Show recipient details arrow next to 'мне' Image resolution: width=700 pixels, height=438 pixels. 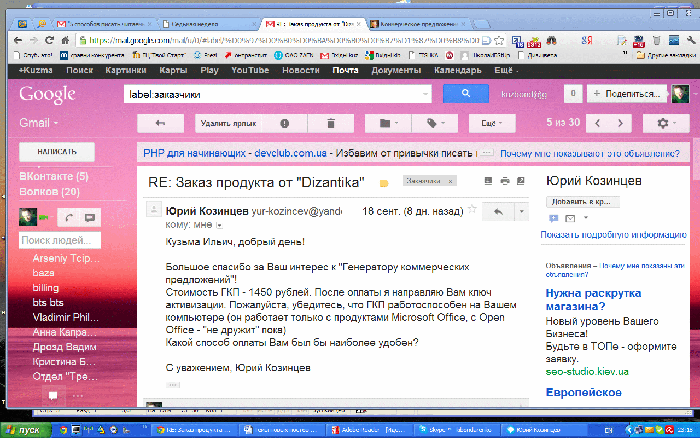tap(219, 225)
